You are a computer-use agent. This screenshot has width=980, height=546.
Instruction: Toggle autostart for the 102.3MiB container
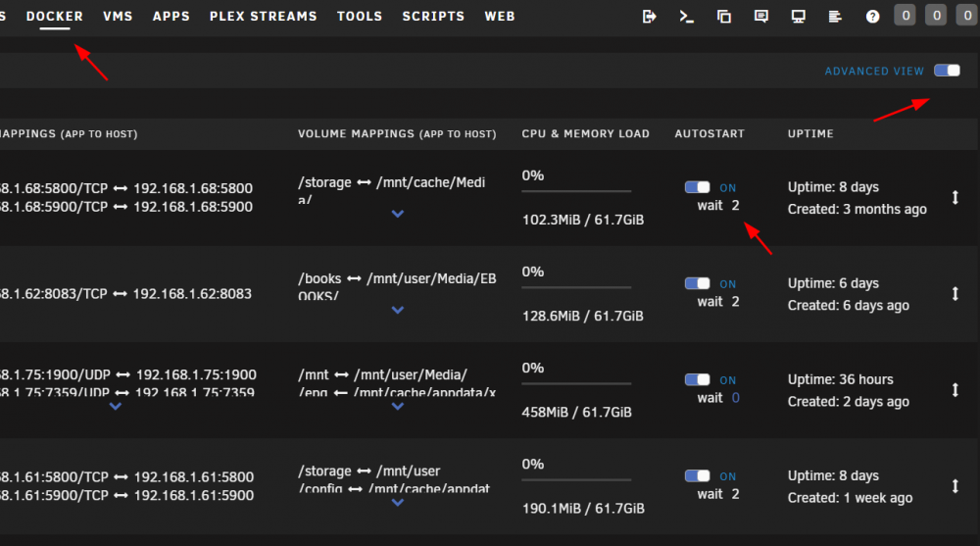pos(697,187)
